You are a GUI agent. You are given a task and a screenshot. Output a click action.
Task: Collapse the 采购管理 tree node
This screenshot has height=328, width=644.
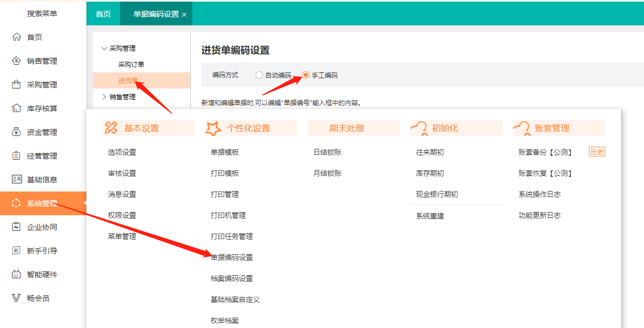pyautogui.click(x=104, y=49)
